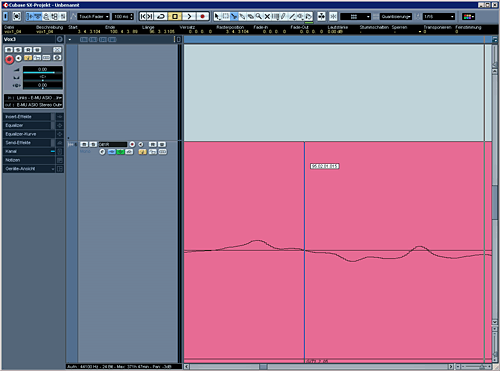Viewport: 500px width, 371px height.
Task: Click the Stop transport button
Action: (175, 16)
